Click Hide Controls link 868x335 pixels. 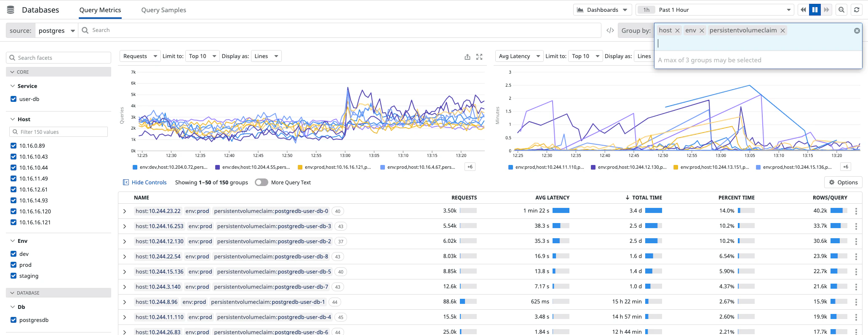coord(149,182)
